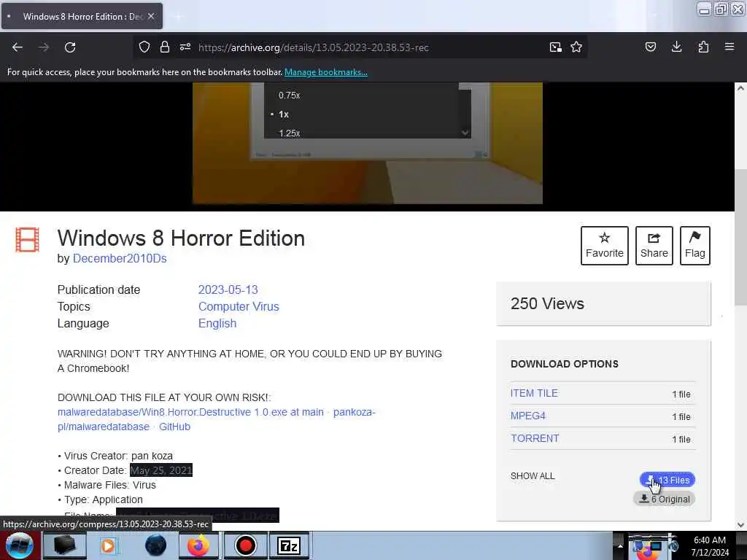The height and width of the screenshot is (560, 747).
Task: Show site security info via padlock icon
Action: pos(165,47)
